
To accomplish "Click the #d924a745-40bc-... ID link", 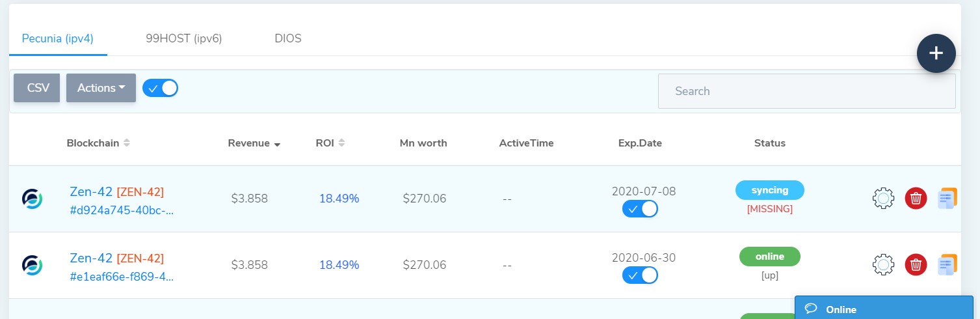I will [x=122, y=210].
